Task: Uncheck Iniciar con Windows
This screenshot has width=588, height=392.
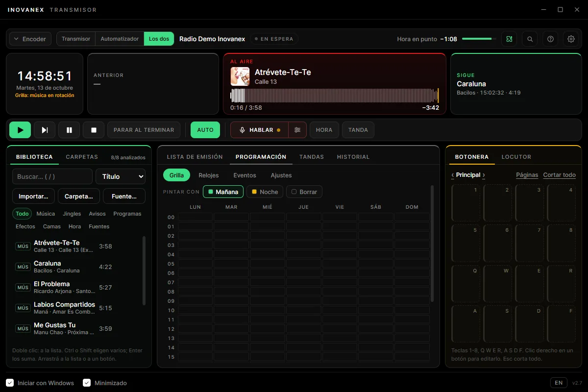Action: click(x=10, y=383)
